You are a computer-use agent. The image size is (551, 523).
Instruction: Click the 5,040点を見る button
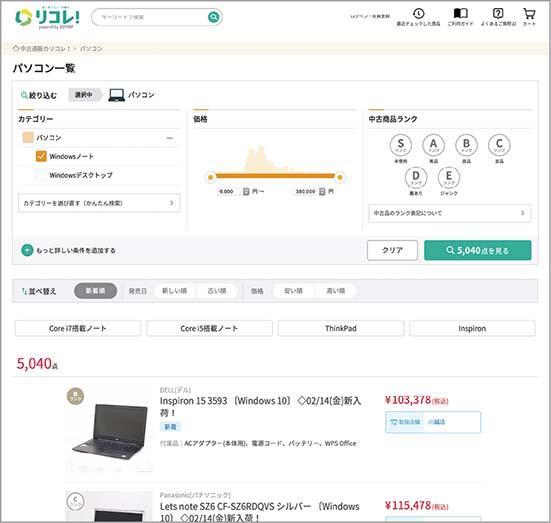coord(478,250)
